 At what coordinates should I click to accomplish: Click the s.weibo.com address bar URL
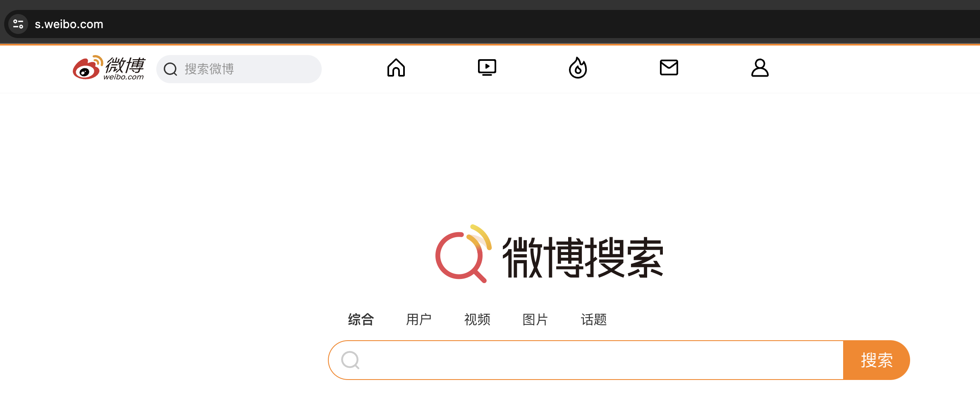(x=69, y=24)
